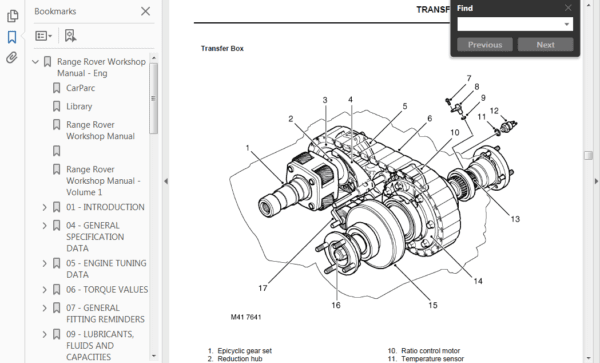Click bookmark icon beside 06 - TORQUE VALUES
Viewport: 600px width, 363px height.
[x=57, y=290]
